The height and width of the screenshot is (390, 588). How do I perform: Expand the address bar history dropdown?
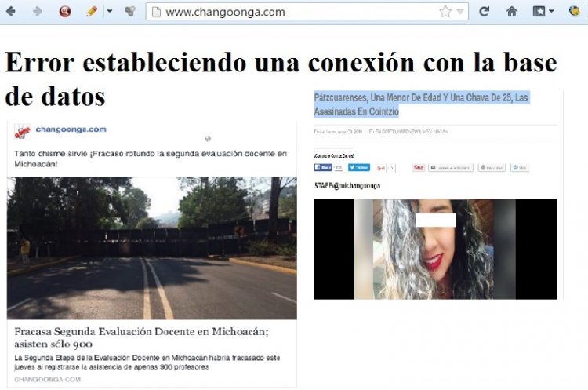(x=460, y=12)
